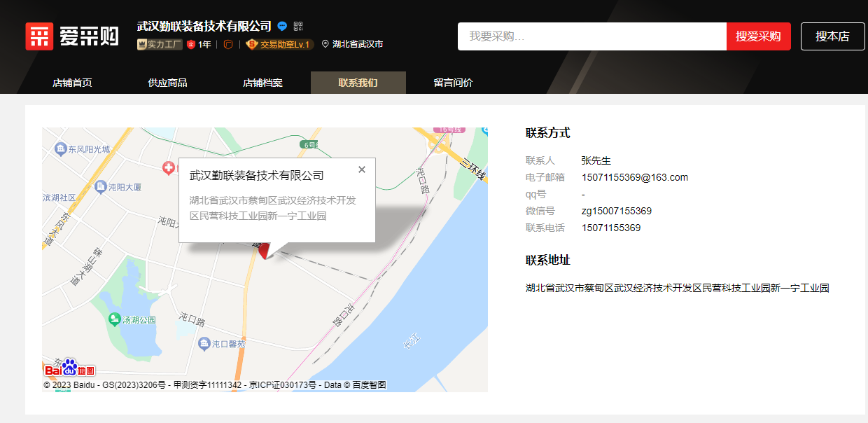
Task: Click the red 爱采购 logo icon
Action: [40, 36]
